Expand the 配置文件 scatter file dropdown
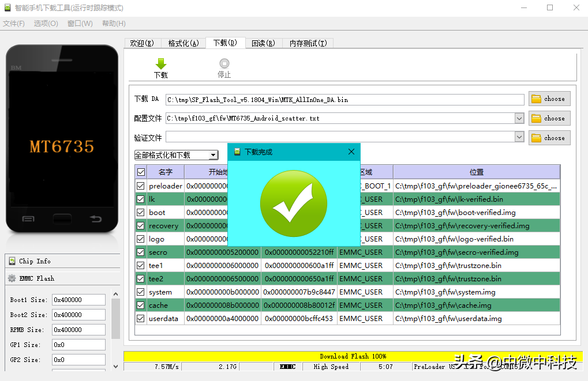Viewport: 588px width, 381px height. pyautogui.click(x=519, y=118)
